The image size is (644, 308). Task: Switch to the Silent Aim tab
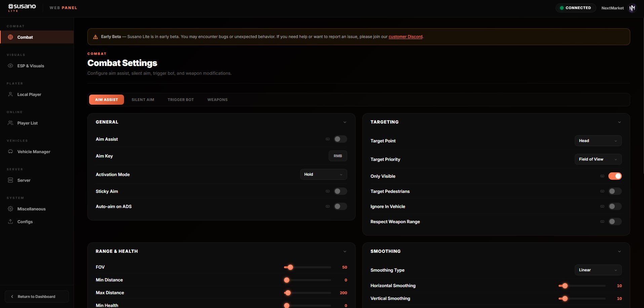coord(143,100)
